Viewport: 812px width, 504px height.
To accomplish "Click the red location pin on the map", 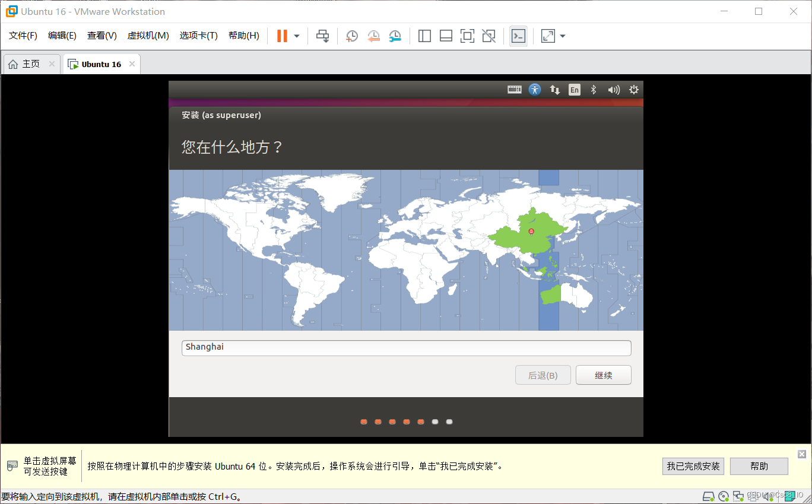I will pos(531,232).
